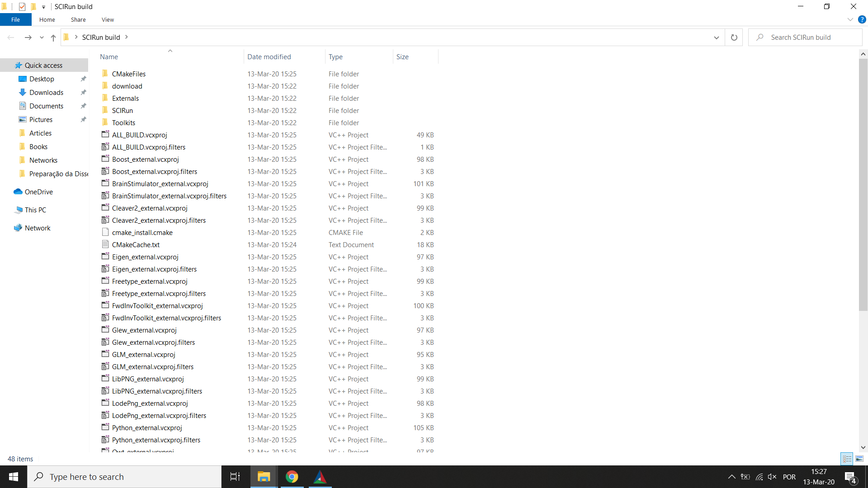This screenshot has width=868, height=488.
Task: Switch to large icons view in the status bar
Action: [x=859, y=459]
